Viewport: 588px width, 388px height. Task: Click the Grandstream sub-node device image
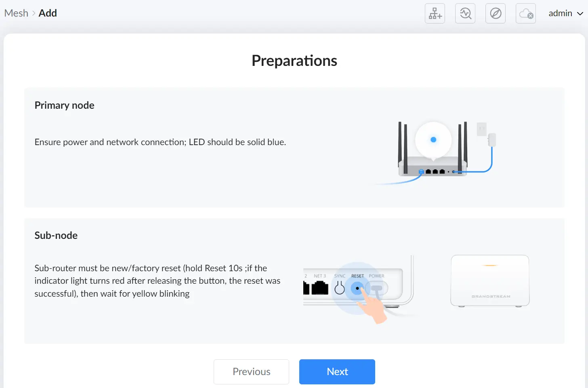(490, 281)
